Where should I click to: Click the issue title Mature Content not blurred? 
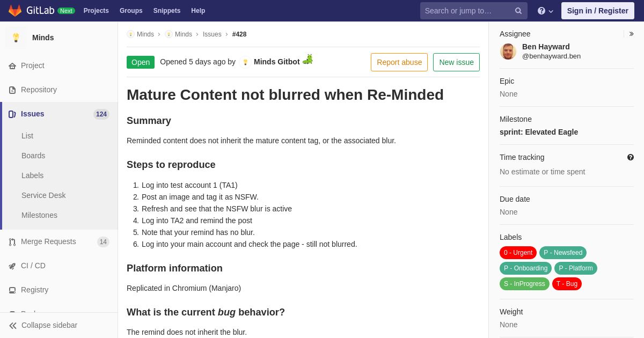tap(285, 95)
